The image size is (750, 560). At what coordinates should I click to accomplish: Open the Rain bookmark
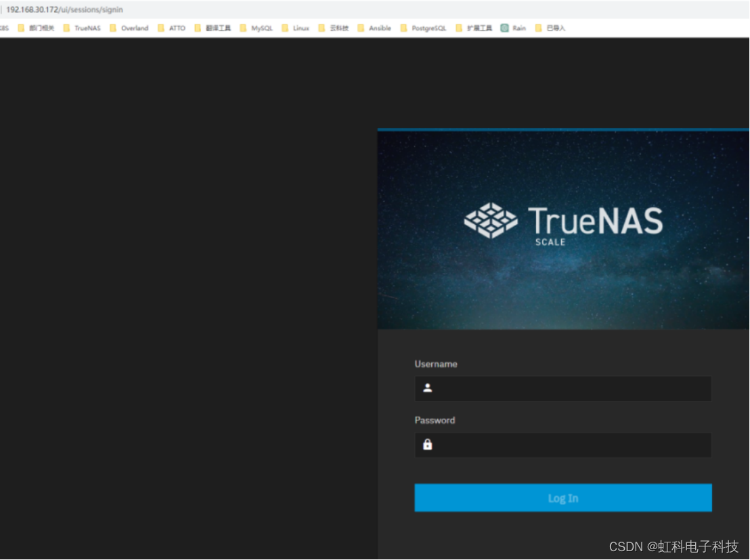513,28
